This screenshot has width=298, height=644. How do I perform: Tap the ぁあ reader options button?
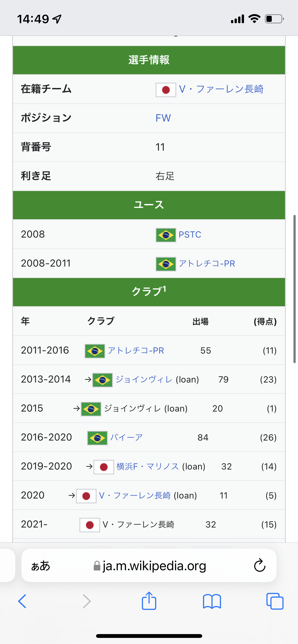(x=41, y=566)
